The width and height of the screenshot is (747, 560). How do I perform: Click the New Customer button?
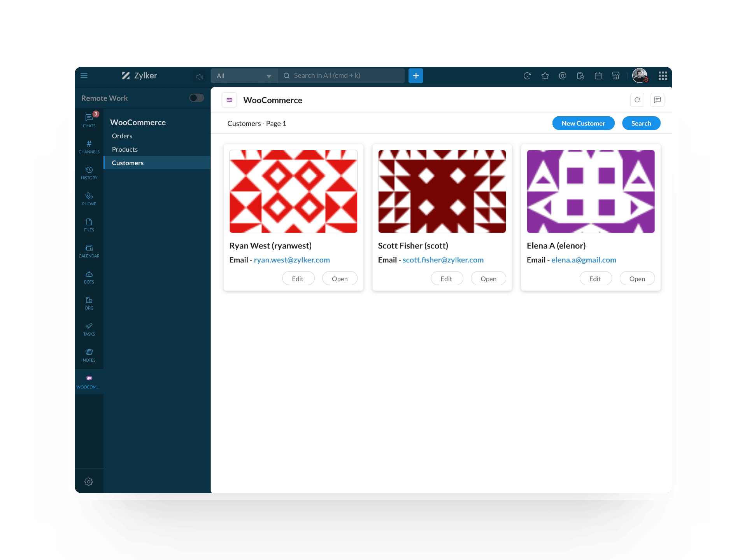coord(583,123)
